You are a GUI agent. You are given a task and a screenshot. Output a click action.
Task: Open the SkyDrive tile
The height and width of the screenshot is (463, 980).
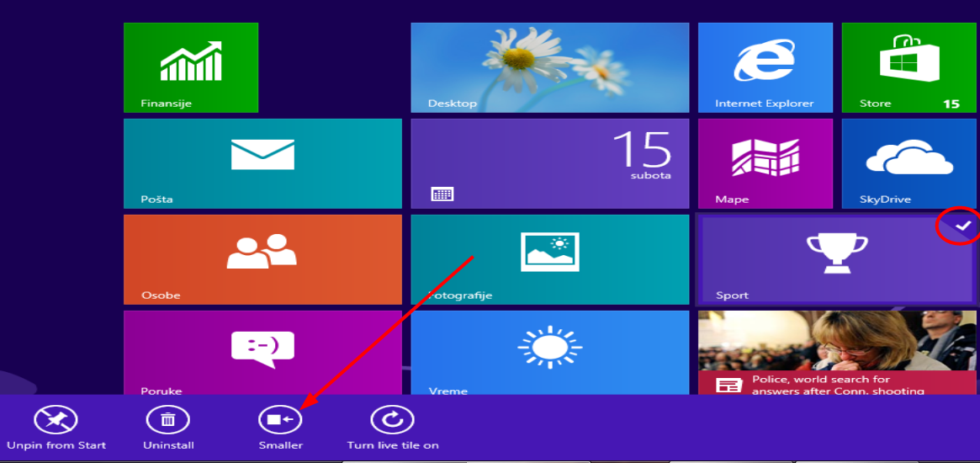click(908, 163)
